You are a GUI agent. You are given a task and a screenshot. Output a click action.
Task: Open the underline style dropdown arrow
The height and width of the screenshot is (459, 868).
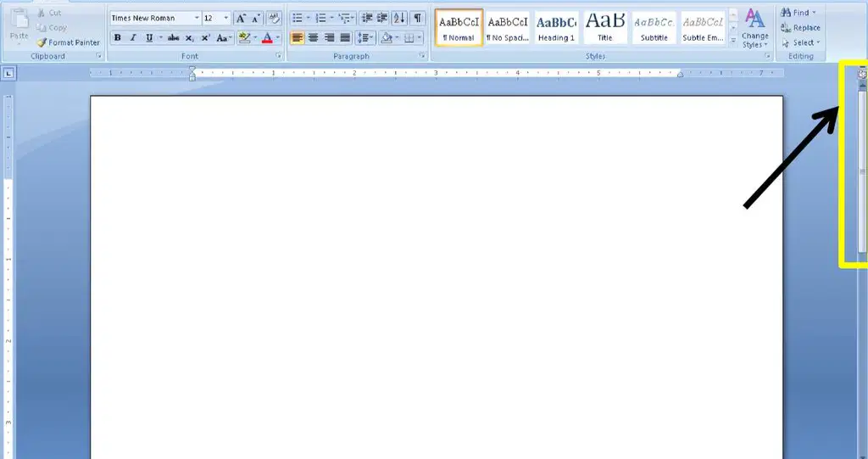160,37
